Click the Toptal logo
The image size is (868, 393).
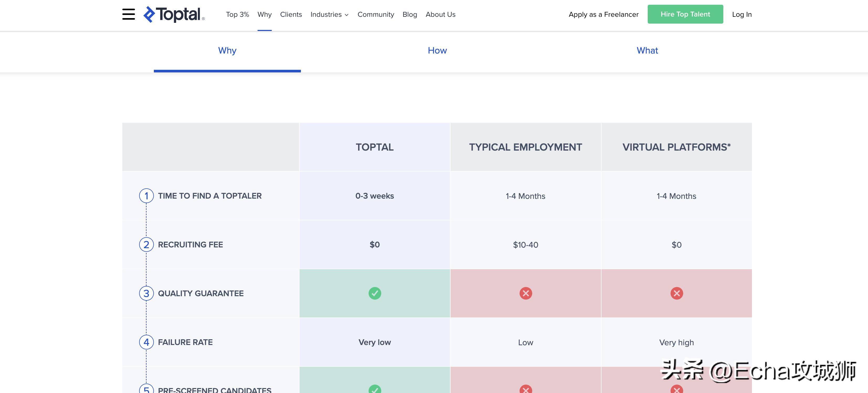coord(174,14)
